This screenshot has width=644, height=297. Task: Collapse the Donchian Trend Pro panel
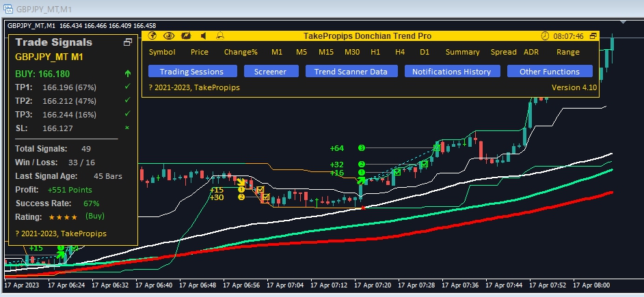(x=593, y=36)
